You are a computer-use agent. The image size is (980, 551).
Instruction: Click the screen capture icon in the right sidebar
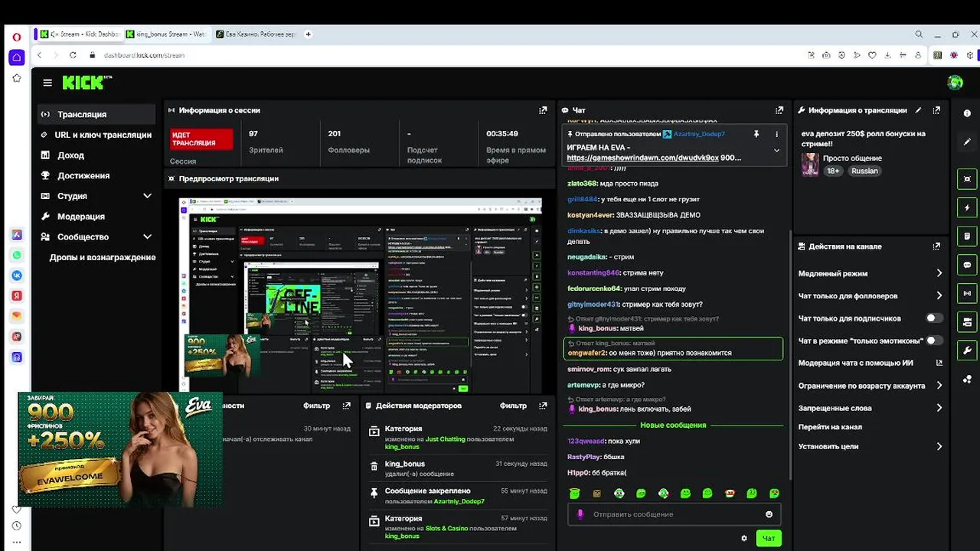[x=967, y=178]
